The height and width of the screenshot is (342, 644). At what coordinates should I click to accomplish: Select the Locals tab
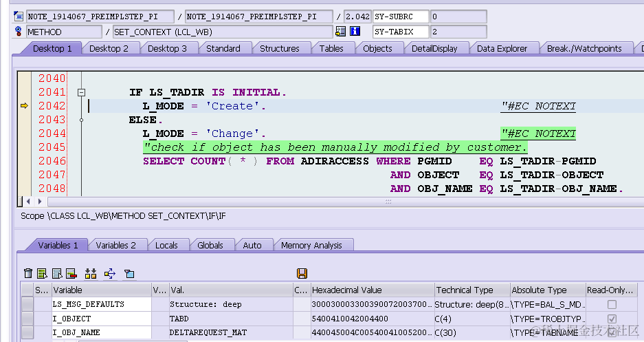point(166,246)
